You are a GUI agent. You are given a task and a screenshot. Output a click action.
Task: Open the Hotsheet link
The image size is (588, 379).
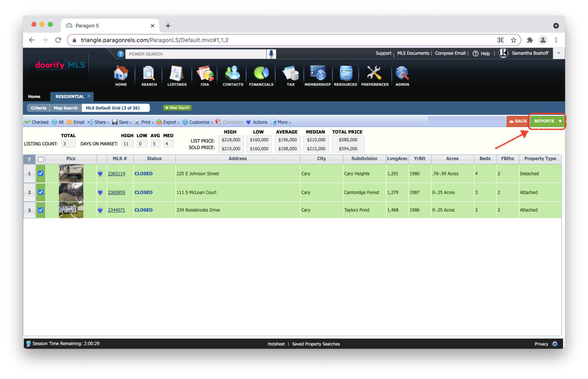[x=276, y=344]
